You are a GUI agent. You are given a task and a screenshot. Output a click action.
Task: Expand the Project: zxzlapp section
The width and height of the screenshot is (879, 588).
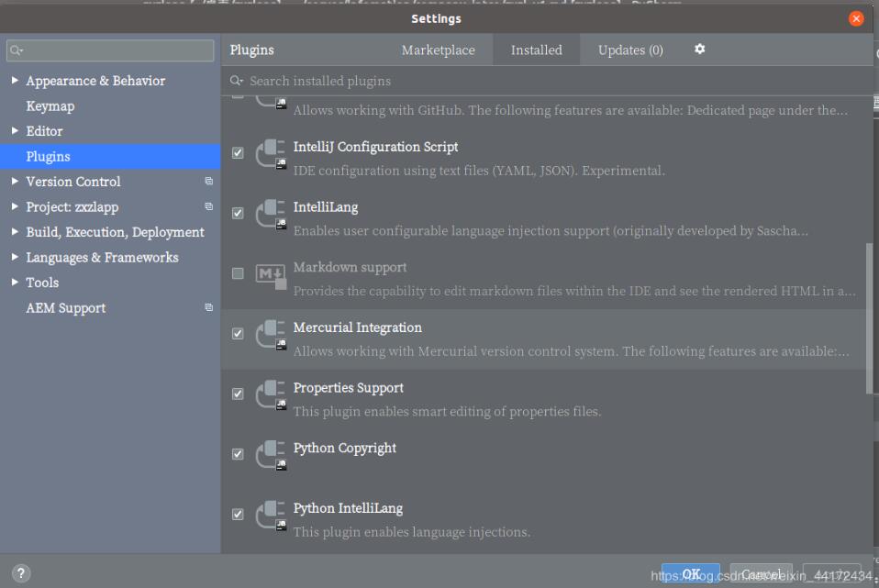[15, 206]
